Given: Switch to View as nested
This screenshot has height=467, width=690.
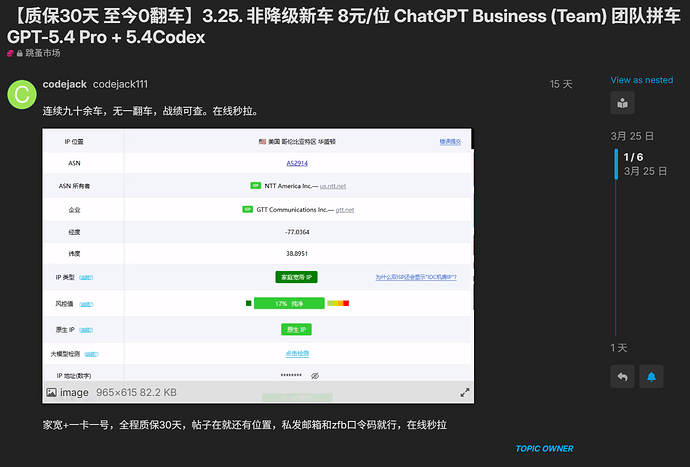Looking at the screenshot, I should (642, 80).
